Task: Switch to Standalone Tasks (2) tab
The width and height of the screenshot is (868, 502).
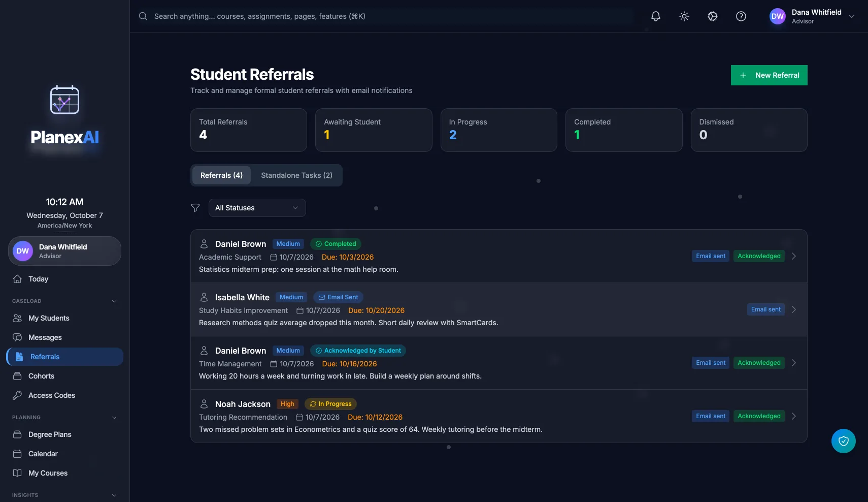Action: pyautogui.click(x=296, y=175)
